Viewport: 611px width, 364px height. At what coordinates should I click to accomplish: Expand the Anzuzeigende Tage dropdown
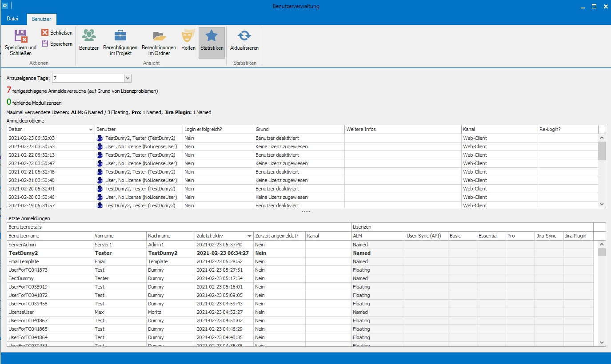pos(128,78)
